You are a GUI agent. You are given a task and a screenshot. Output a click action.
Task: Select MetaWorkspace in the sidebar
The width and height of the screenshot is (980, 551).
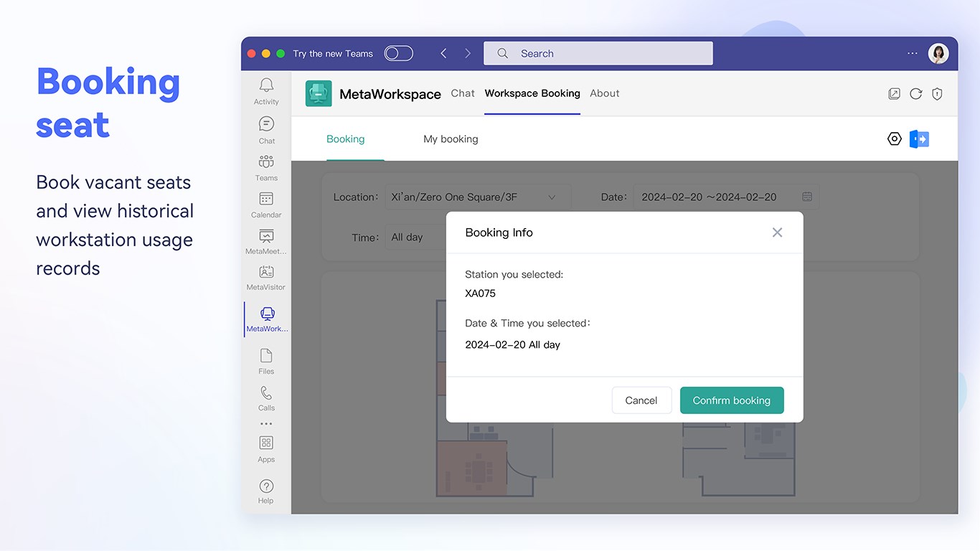[267, 319]
